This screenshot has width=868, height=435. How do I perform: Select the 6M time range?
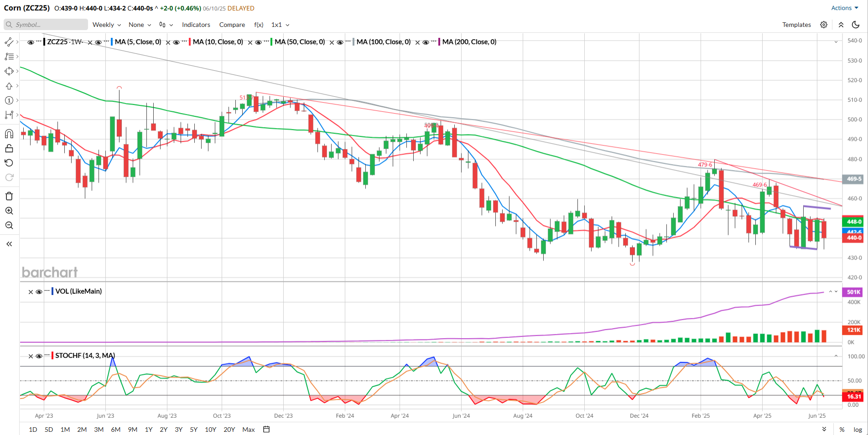pos(116,430)
